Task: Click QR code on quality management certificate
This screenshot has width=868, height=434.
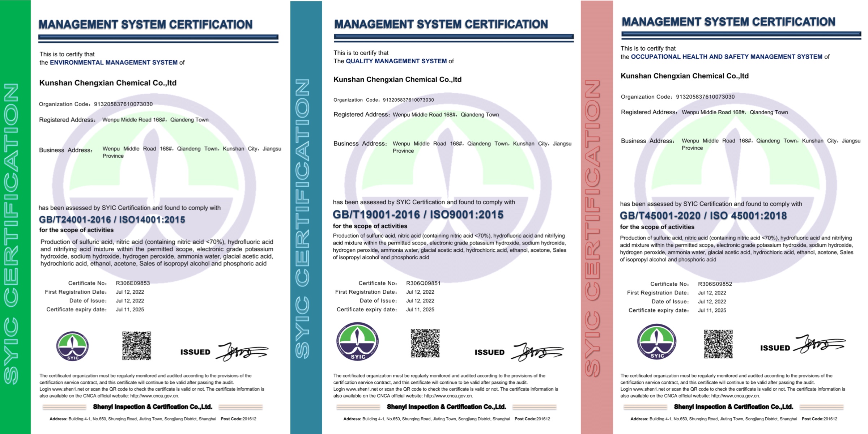Action: (425, 343)
